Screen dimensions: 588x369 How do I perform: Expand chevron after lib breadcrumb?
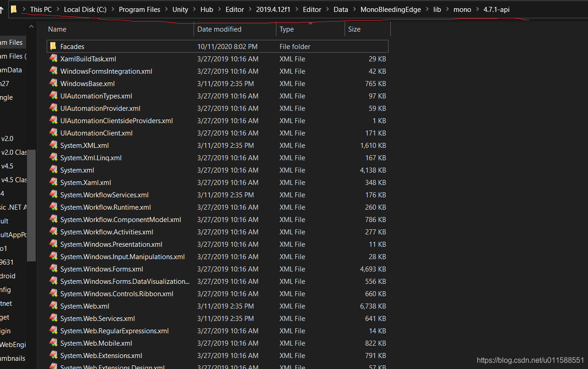click(x=447, y=10)
